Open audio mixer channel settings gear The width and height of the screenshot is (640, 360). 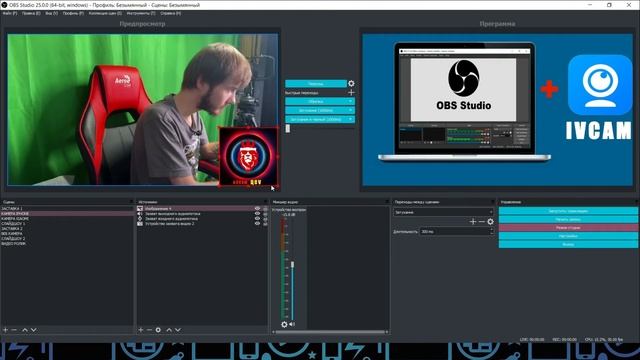tap(284, 324)
